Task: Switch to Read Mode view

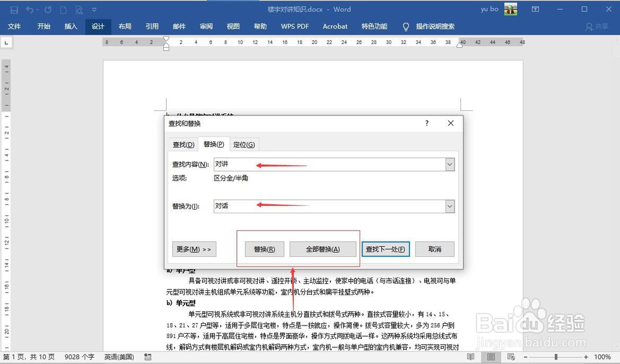Action: [x=471, y=357]
